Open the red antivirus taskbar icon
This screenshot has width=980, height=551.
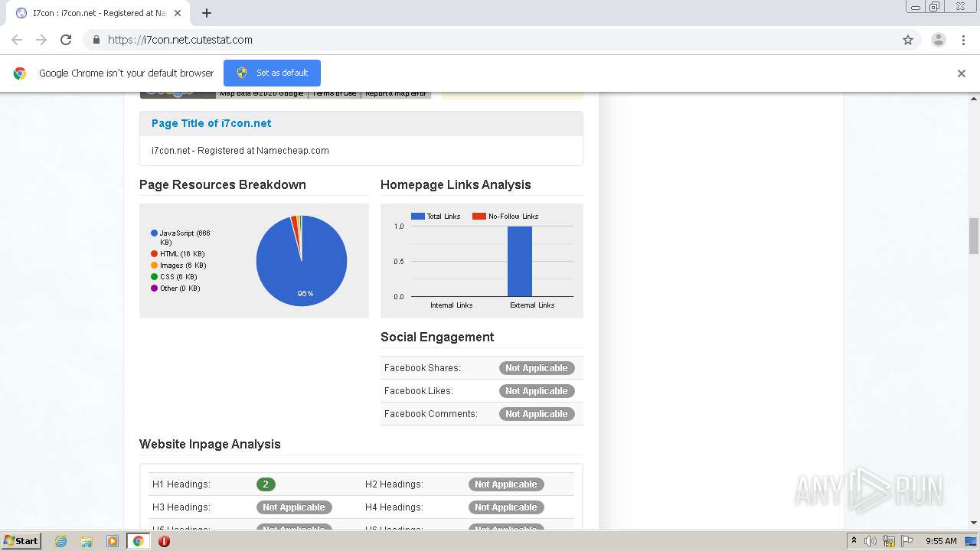coord(164,541)
